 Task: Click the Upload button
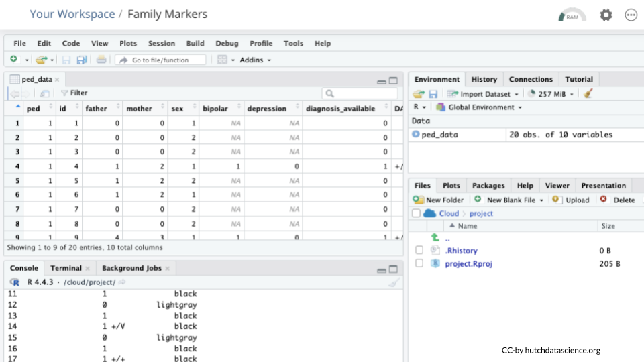click(571, 200)
